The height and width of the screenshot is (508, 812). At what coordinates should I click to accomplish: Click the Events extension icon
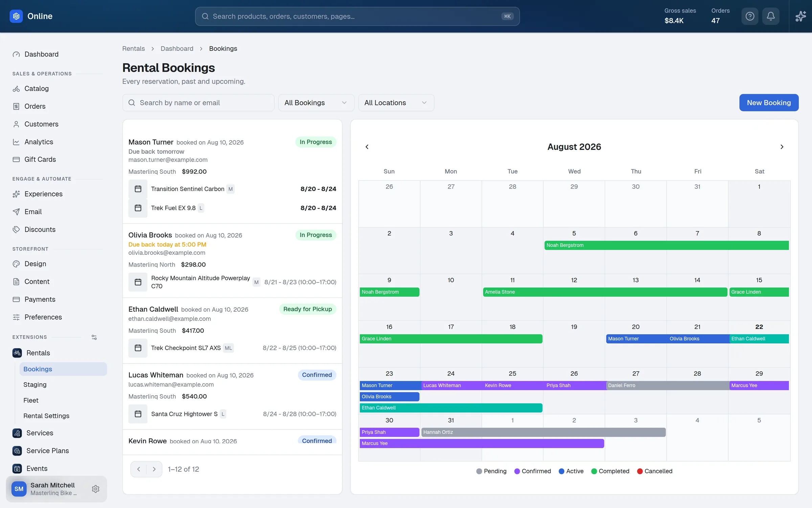(17, 468)
